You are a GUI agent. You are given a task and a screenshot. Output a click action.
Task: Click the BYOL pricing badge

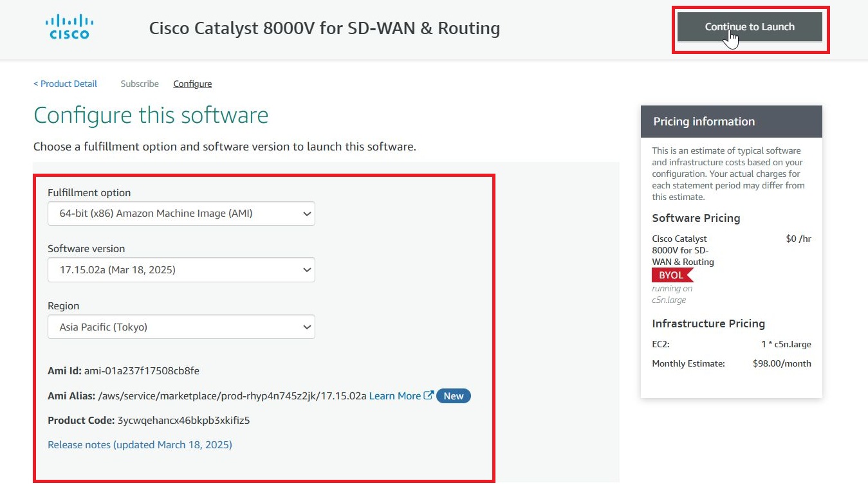point(669,275)
